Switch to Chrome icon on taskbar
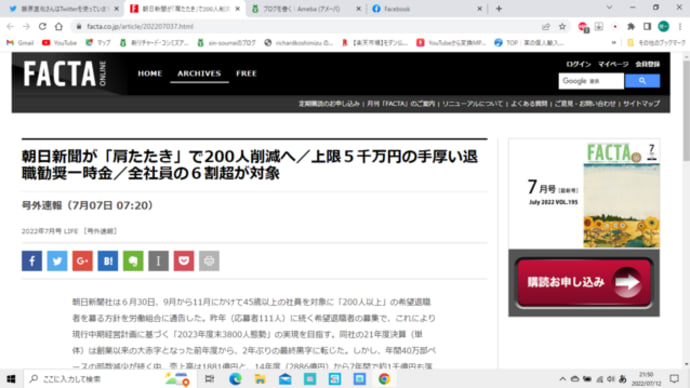Screen dimensions: 690x388 click(384, 379)
